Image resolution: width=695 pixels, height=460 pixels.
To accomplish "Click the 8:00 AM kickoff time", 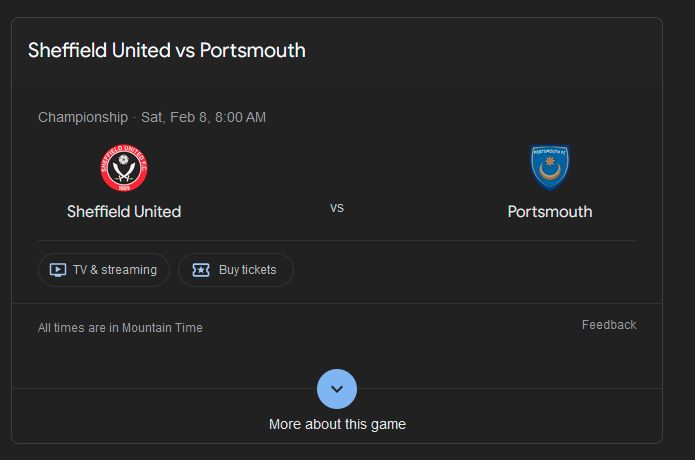I will click(x=240, y=117).
